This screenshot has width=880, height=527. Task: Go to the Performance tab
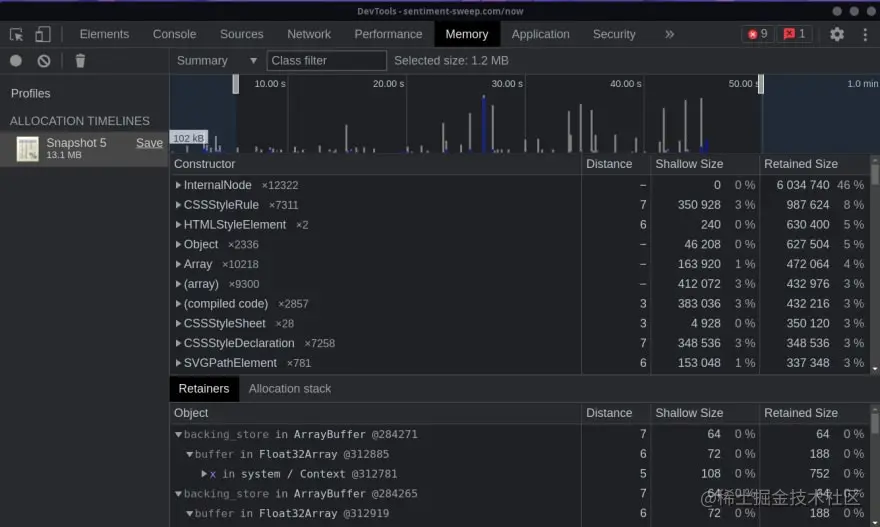(388, 34)
